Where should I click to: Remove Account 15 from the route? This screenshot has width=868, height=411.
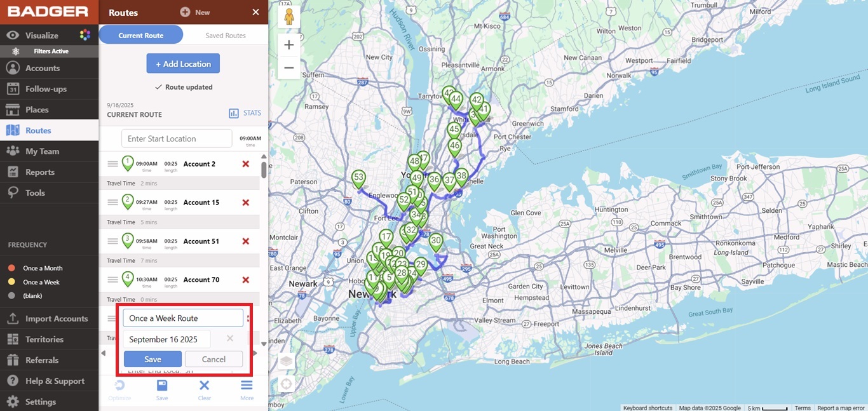tap(246, 203)
